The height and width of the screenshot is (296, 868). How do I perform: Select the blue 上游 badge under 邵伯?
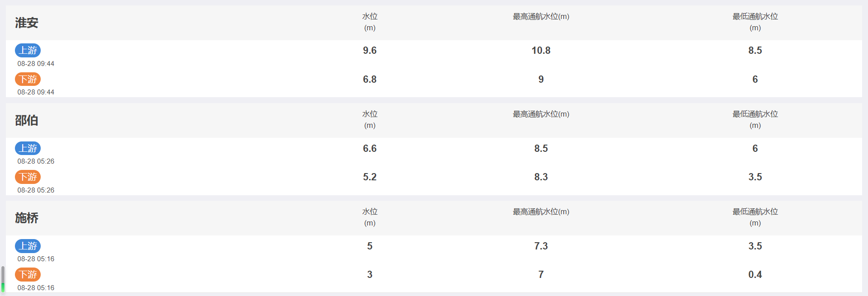click(28, 148)
